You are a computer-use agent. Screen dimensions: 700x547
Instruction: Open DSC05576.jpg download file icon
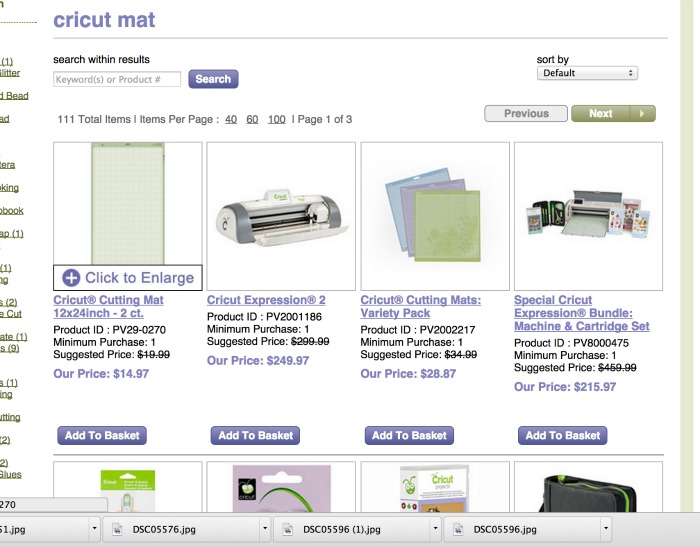point(118,529)
